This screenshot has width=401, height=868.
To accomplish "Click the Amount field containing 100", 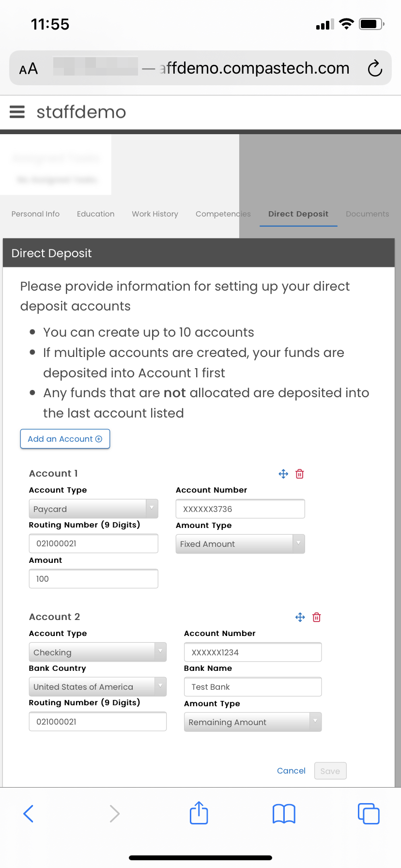I will tap(93, 579).
